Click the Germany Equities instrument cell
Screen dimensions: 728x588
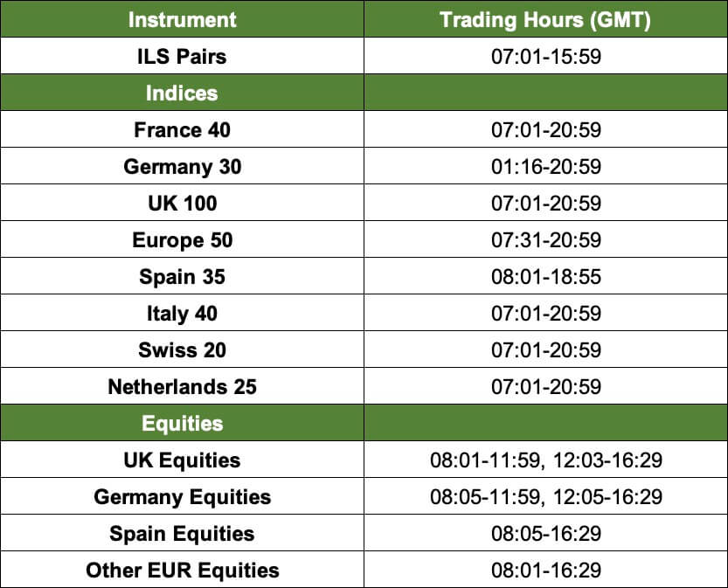(182, 496)
